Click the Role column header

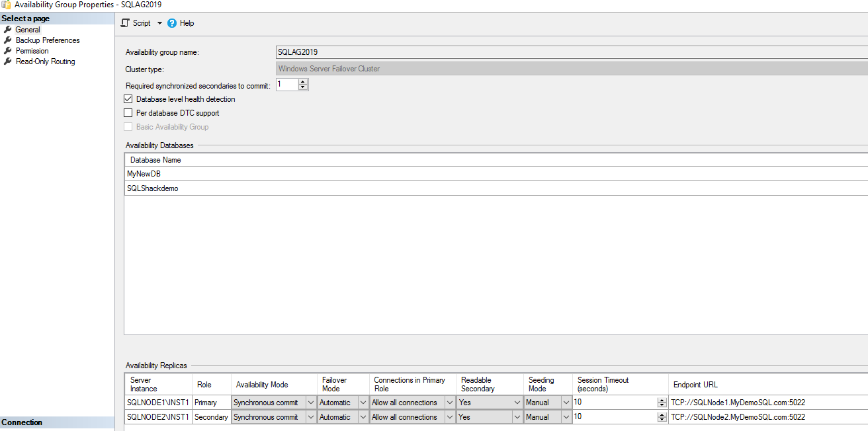click(x=212, y=384)
